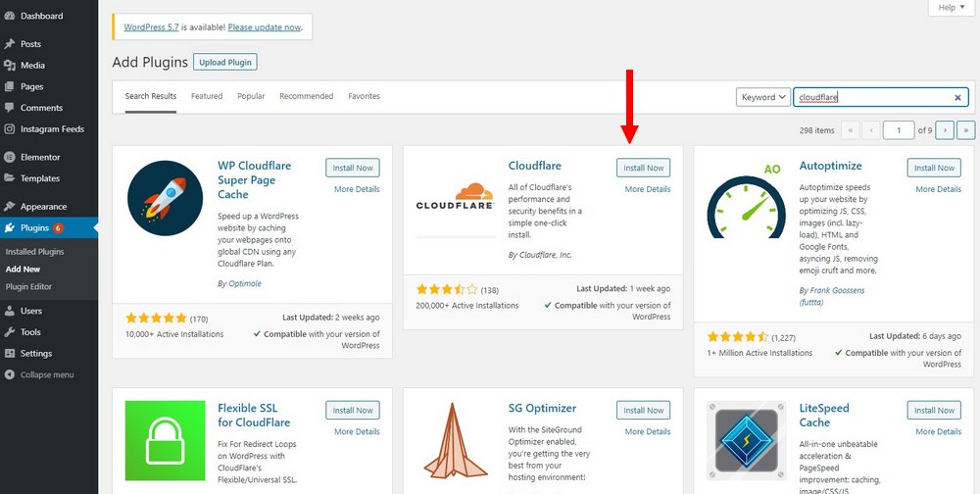Screen dimensions: 980x494
Task: Open the SG Optimizer title link
Action: 543,409
